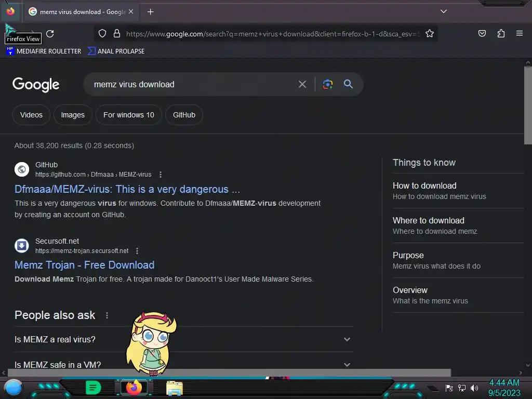Viewport: 532px width, 399px height.
Task: Open Purpose topic in Things to know
Action: (x=458, y=261)
